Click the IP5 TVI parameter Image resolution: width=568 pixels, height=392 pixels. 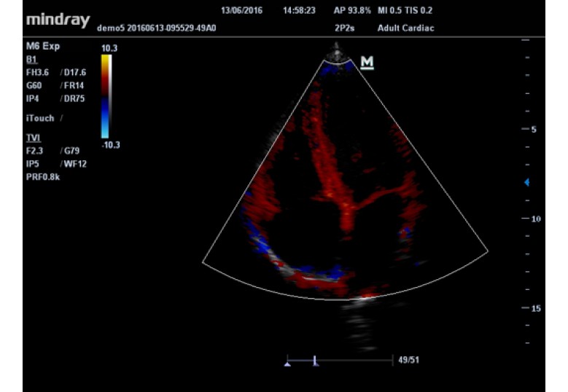(x=32, y=164)
